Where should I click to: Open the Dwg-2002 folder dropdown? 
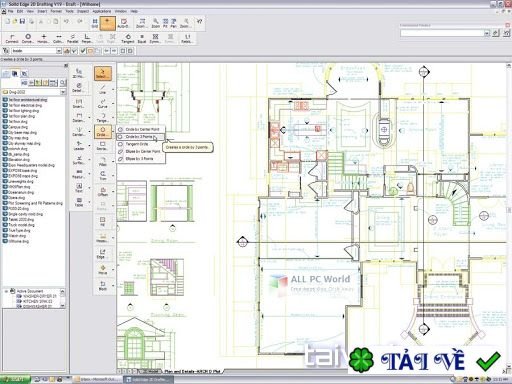[x=63, y=92]
